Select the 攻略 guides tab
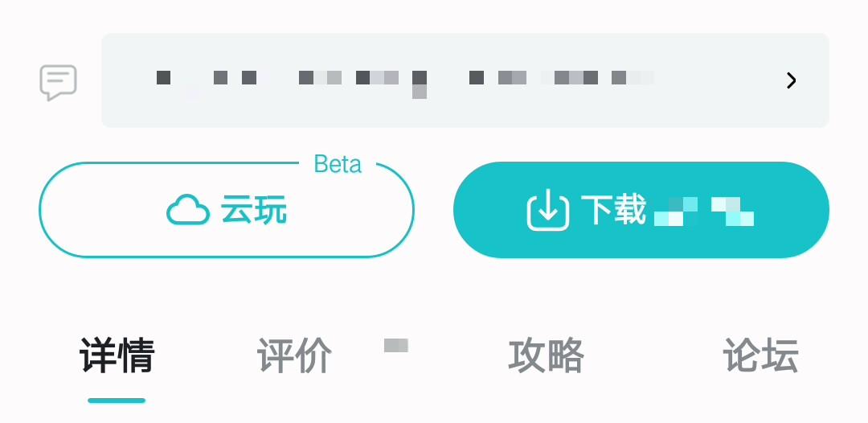The height and width of the screenshot is (423, 868). tap(546, 355)
